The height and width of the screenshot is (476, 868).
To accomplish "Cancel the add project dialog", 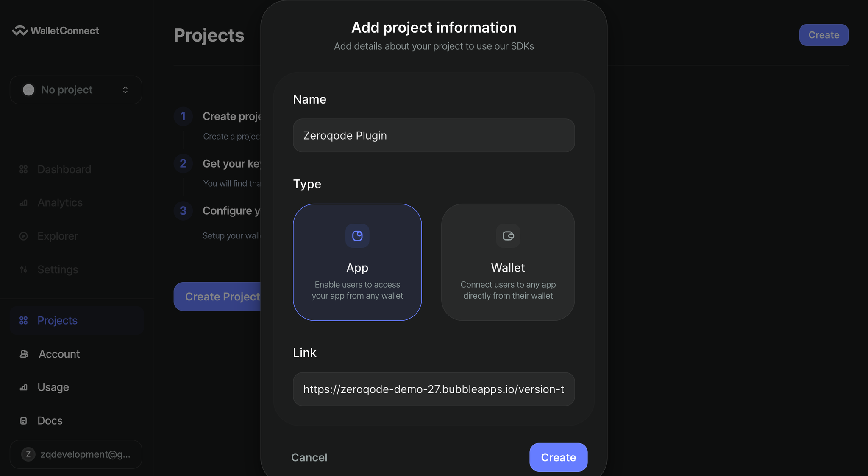I will 309,457.
